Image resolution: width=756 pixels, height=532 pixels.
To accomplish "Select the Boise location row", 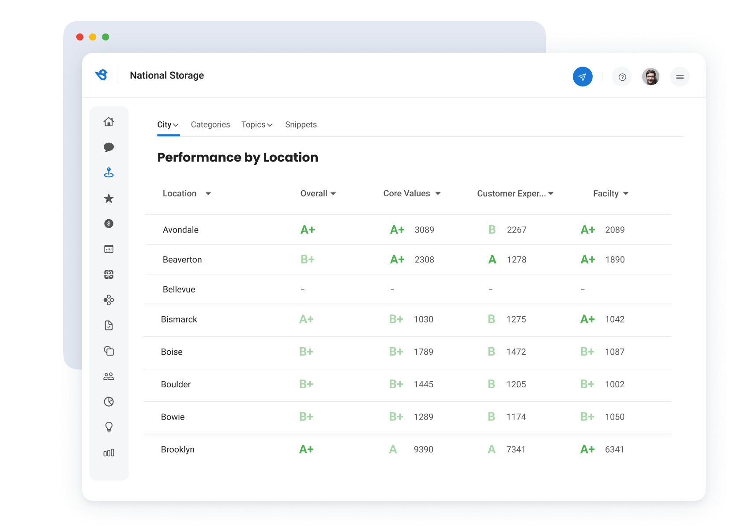I will [x=407, y=352].
